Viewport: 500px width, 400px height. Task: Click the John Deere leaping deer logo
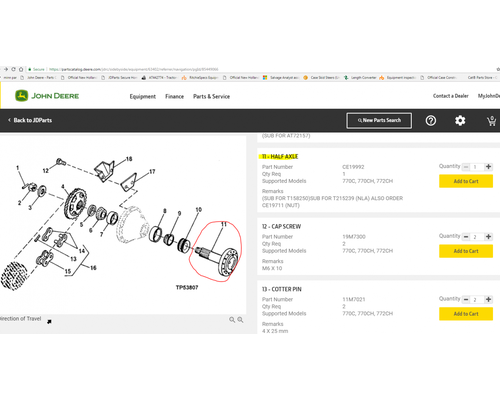click(21, 96)
